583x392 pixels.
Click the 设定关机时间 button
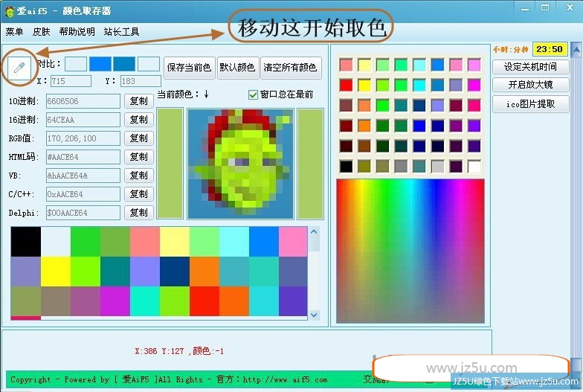click(x=531, y=67)
